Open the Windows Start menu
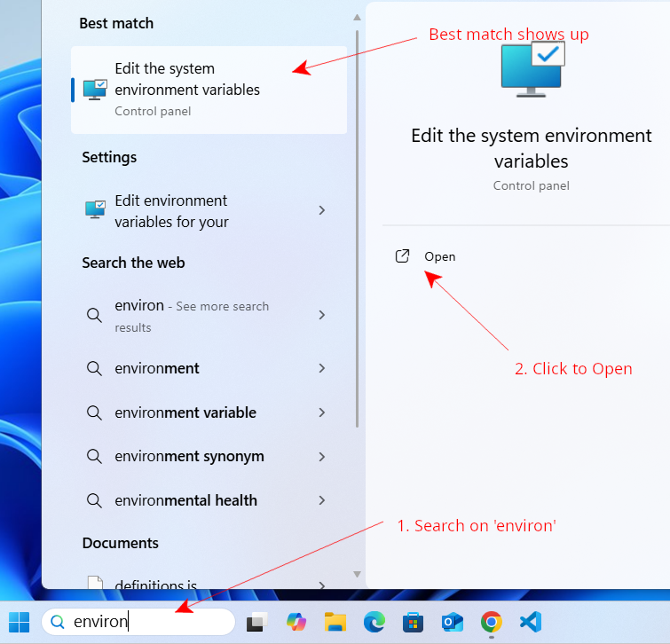670x644 pixels. (x=20, y=622)
